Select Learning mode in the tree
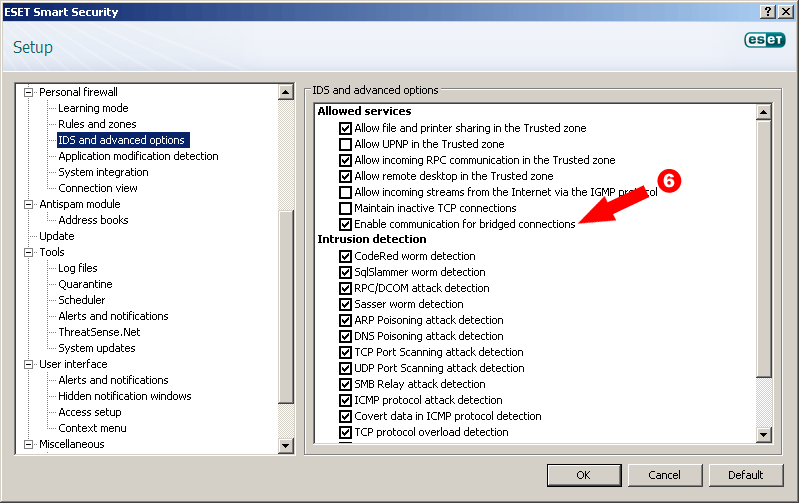Image resolution: width=799 pixels, height=503 pixels. [93, 108]
